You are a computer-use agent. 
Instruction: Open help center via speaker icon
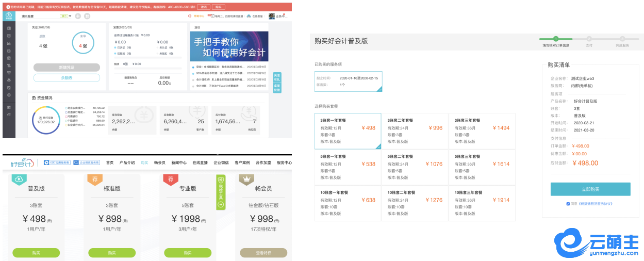click(190, 17)
